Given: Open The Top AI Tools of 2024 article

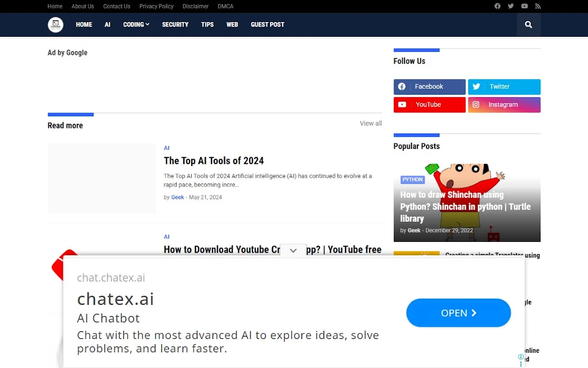Looking at the screenshot, I should point(214,161).
